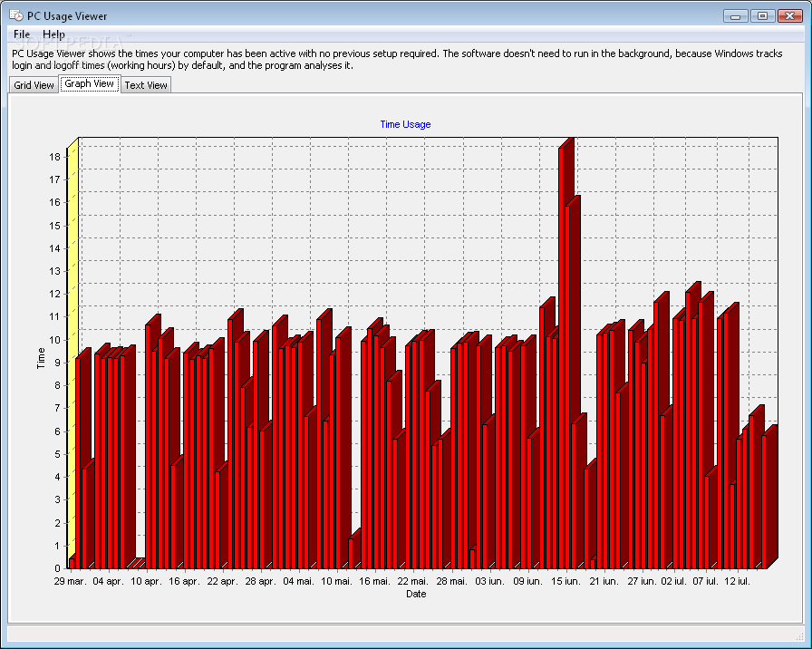Click the 29 mar. date label
Image resolution: width=812 pixels, height=649 pixels.
tap(70, 581)
